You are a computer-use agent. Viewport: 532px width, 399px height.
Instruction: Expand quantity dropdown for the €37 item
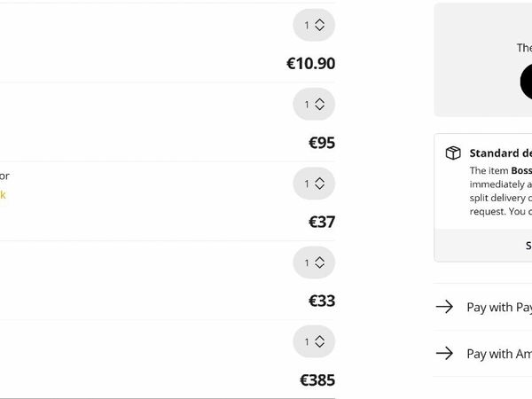pos(314,184)
